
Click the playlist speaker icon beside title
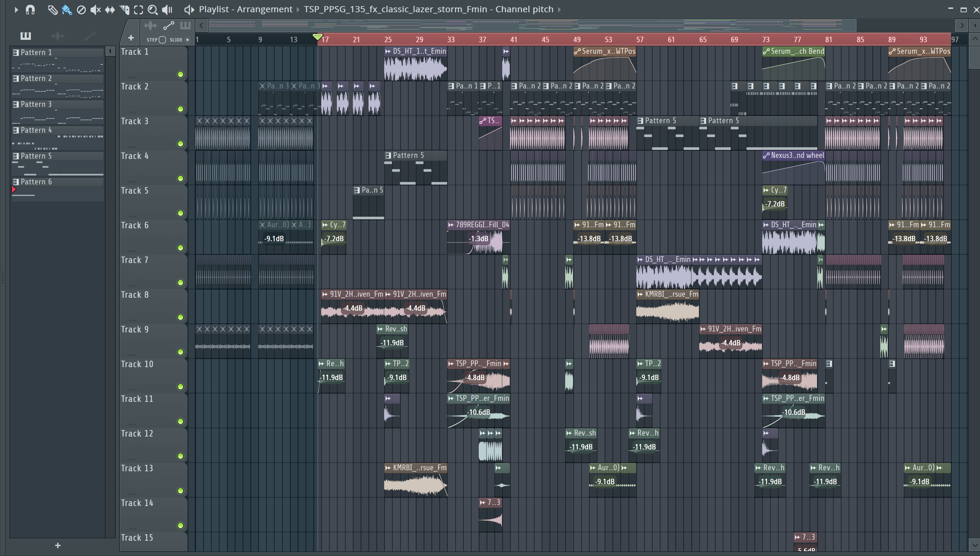click(x=189, y=10)
